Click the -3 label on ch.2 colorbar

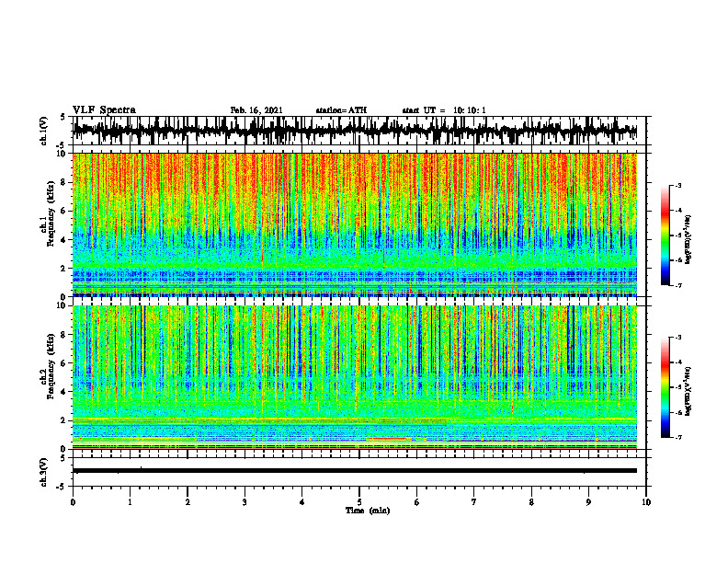[678, 338]
